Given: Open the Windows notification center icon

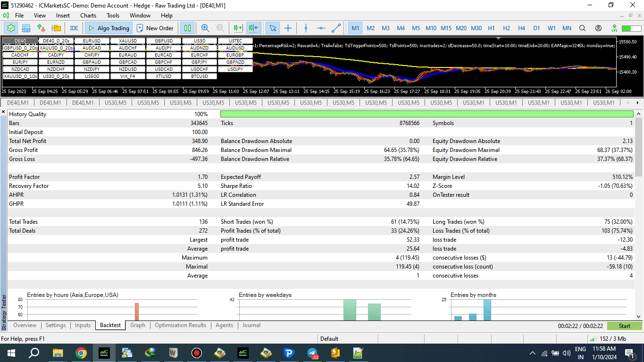Looking at the screenshot, I should point(629,353).
